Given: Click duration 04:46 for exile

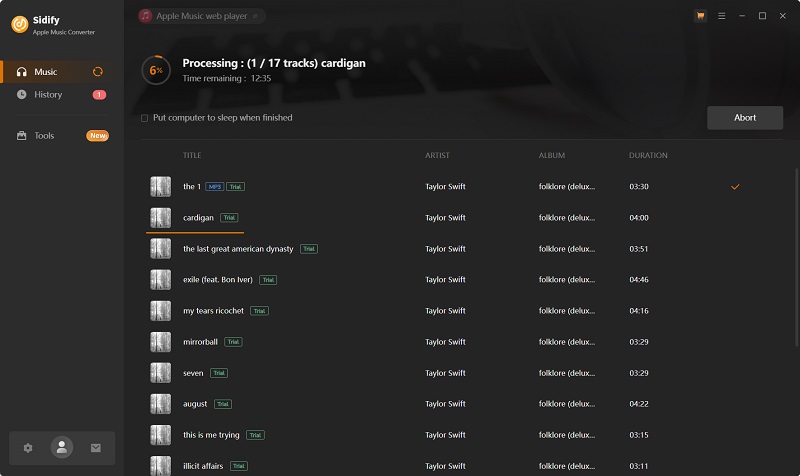Looking at the screenshot, I should pos(639,280).
